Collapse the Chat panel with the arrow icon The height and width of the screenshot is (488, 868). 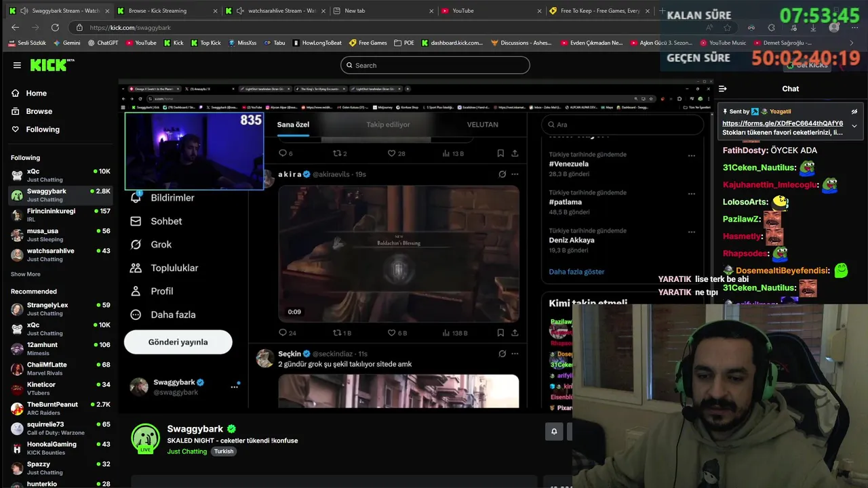click(x=723, y=89)
